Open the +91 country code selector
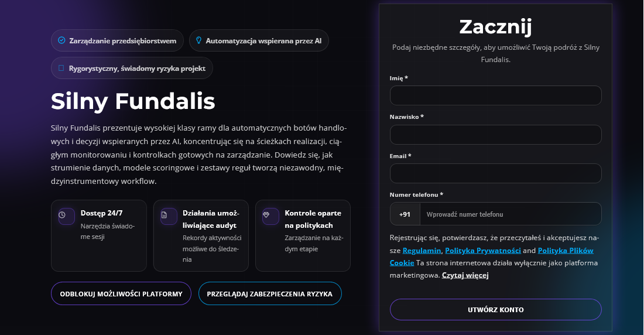Viewport: 644px width, 335px height. [x=405, y=214]
